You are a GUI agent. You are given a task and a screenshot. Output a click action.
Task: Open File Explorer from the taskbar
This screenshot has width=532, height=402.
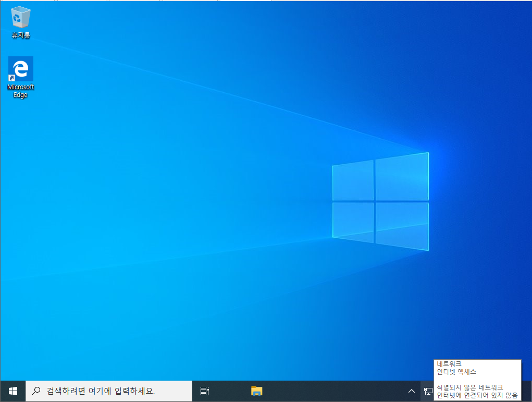[x=257, y=391]
